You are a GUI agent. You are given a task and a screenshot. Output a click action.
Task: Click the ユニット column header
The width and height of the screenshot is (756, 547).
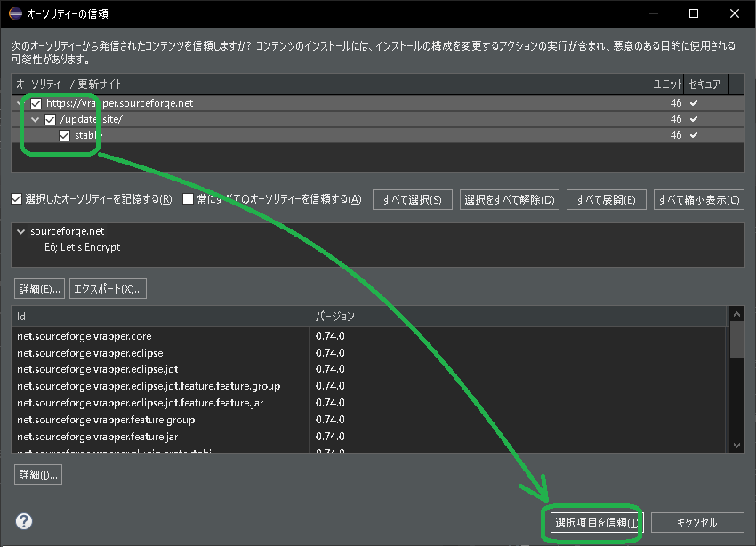662,84
